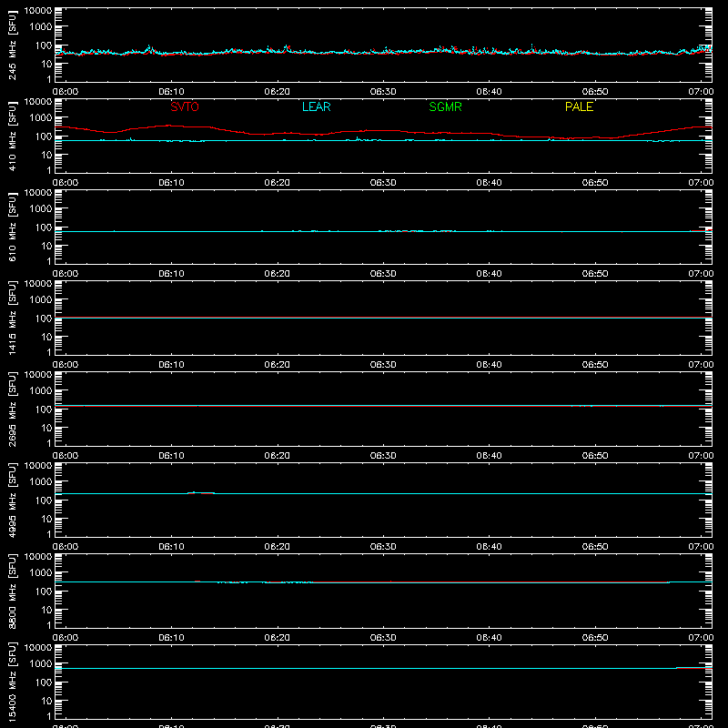Image resolution: width=728 pixels, height=728 pixels.
Task: Click the 100 tick label on 610 MHz axis
Action: pyautogui.click(x=44, y=227)
